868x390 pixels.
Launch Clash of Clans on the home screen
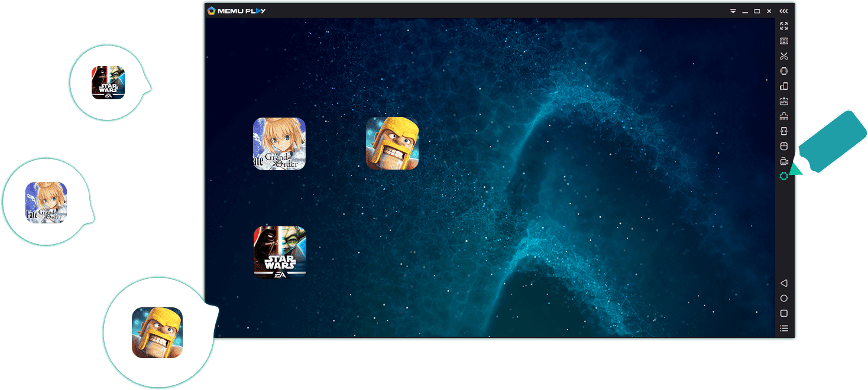point(392,143)
